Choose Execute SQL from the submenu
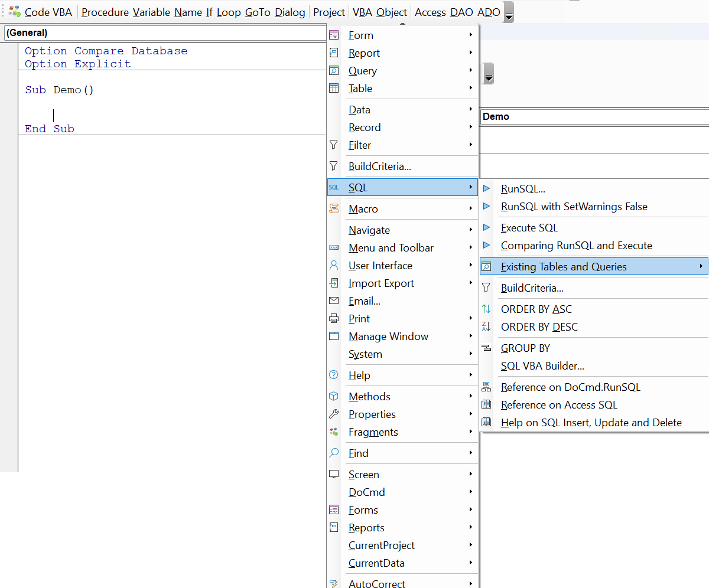This screenshot has height=588, width=709. click(529, 228)
